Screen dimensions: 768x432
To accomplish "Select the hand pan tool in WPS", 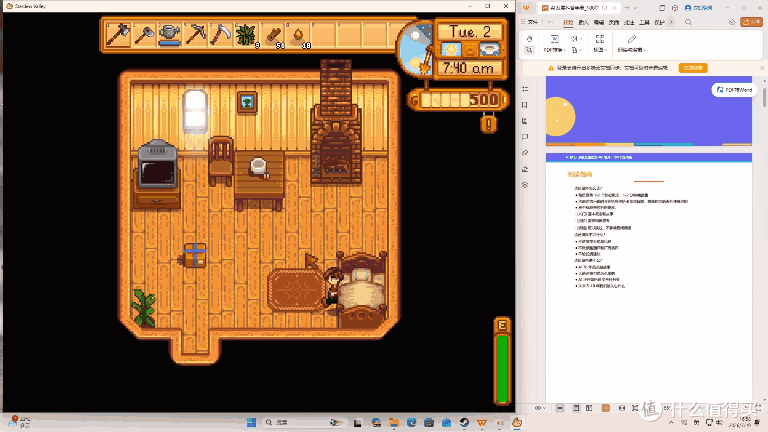I will [529, 39].
